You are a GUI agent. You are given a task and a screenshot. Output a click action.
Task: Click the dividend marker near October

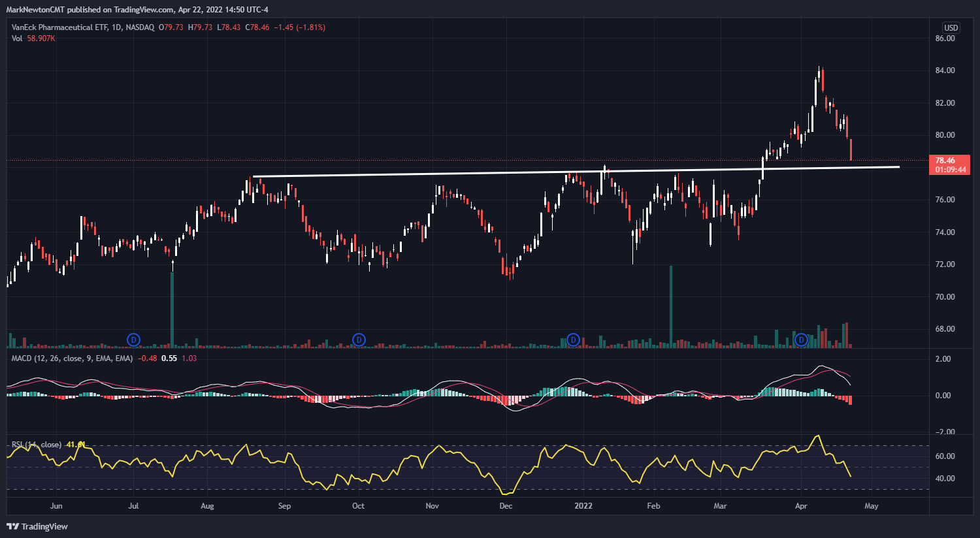click(x=359, y=340)
